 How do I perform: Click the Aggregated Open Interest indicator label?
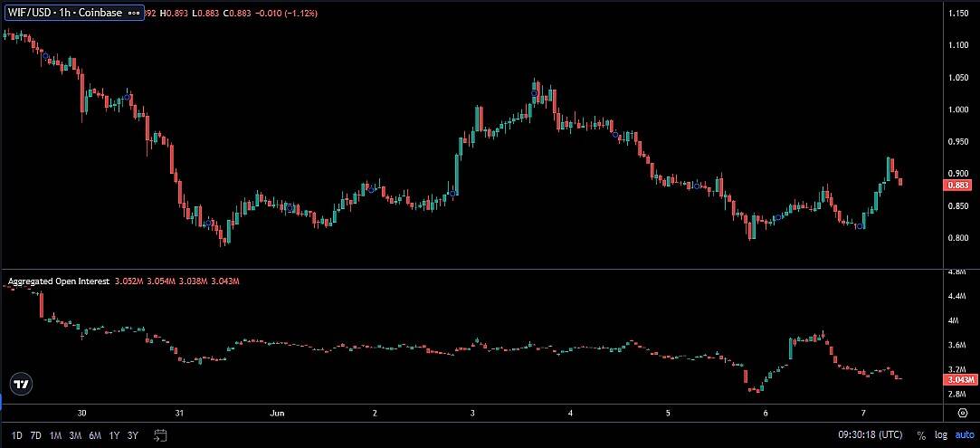(60, 281)
